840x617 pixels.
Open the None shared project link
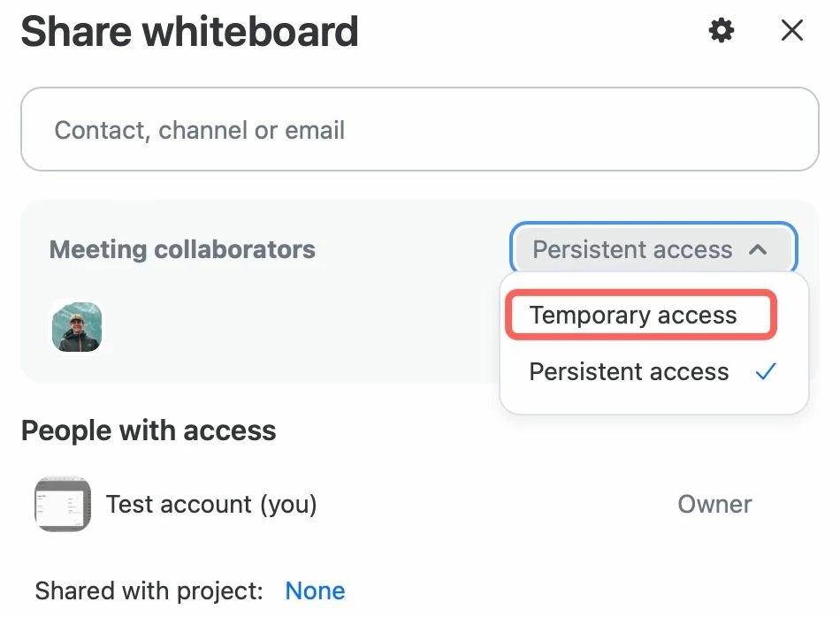coord(315,590)
